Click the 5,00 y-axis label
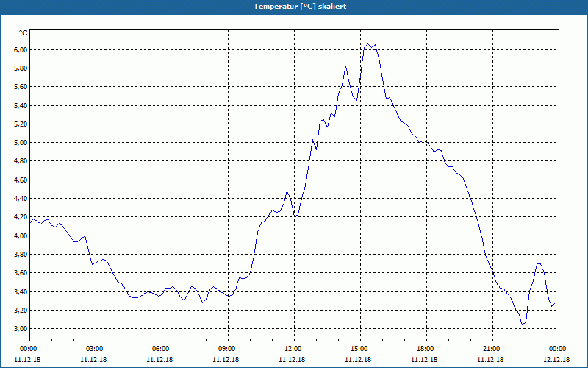 [21, 143]
